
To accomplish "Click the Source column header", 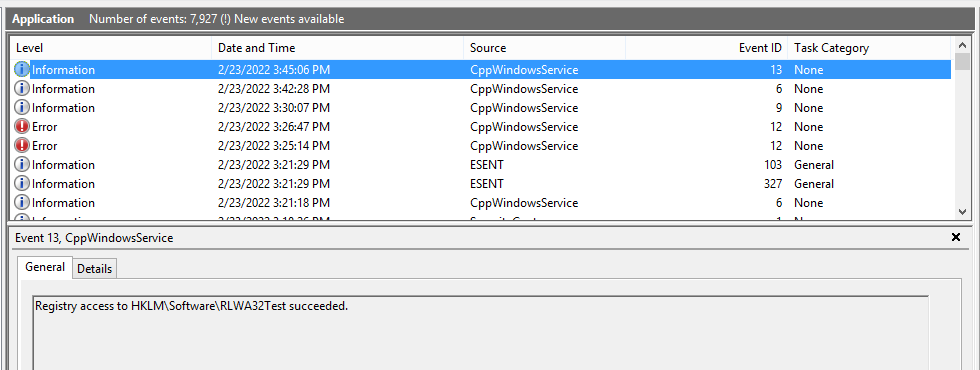I will (544, 48).
